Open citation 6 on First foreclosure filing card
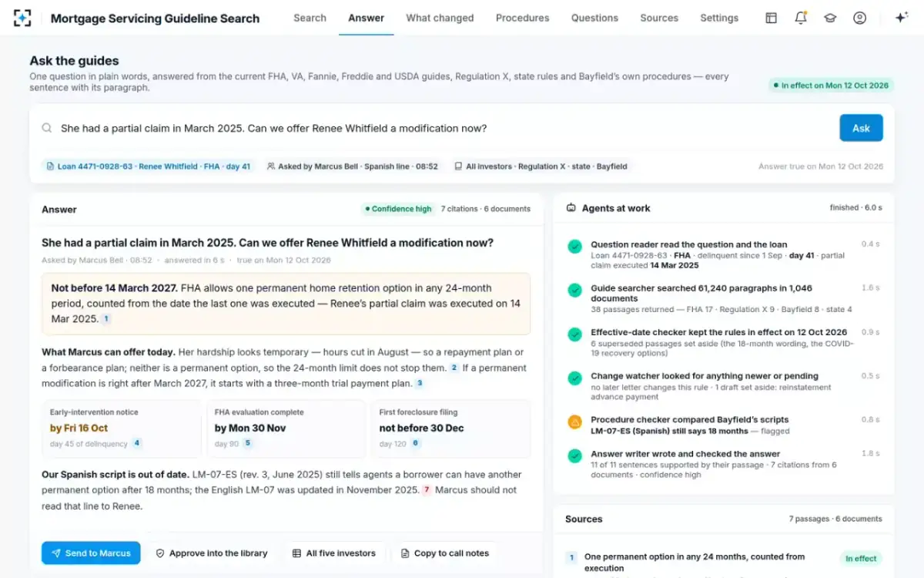Image resolution: width=924 pixels, height=578 pixels. tap(416, 443)
